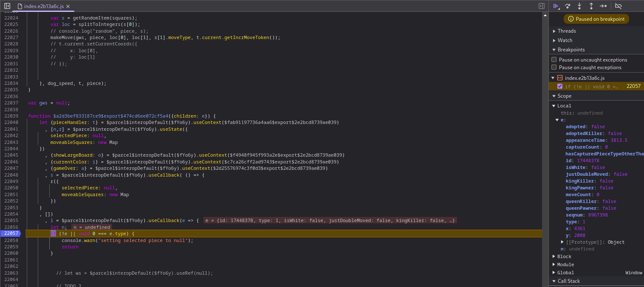Click the line 22057 breakpoint marker
Image resolution: width=644 pixels, height=287 pixels.
tap(10, 234)
